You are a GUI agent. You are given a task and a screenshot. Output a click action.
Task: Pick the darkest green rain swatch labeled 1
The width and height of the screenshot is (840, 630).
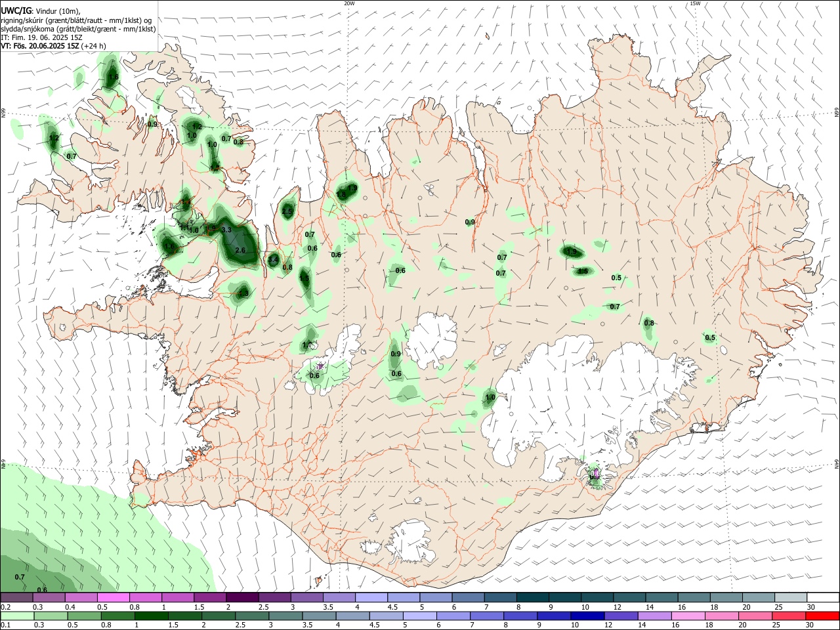coord(151,616)
